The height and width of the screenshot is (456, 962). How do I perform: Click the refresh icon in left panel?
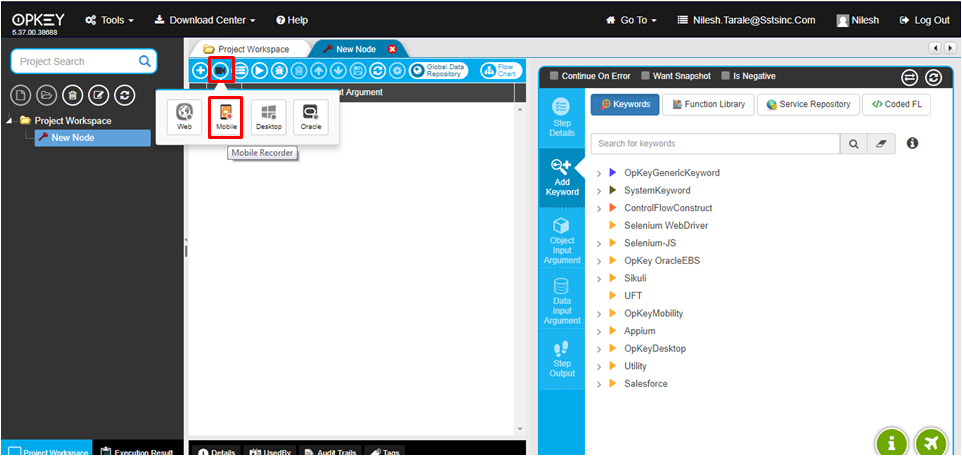coord(124,95)
